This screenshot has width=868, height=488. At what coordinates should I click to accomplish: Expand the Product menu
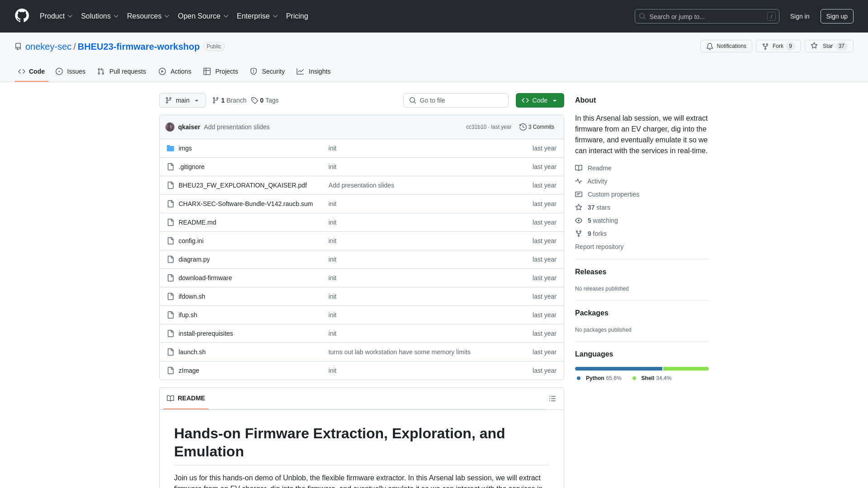(x=56, y=16)
